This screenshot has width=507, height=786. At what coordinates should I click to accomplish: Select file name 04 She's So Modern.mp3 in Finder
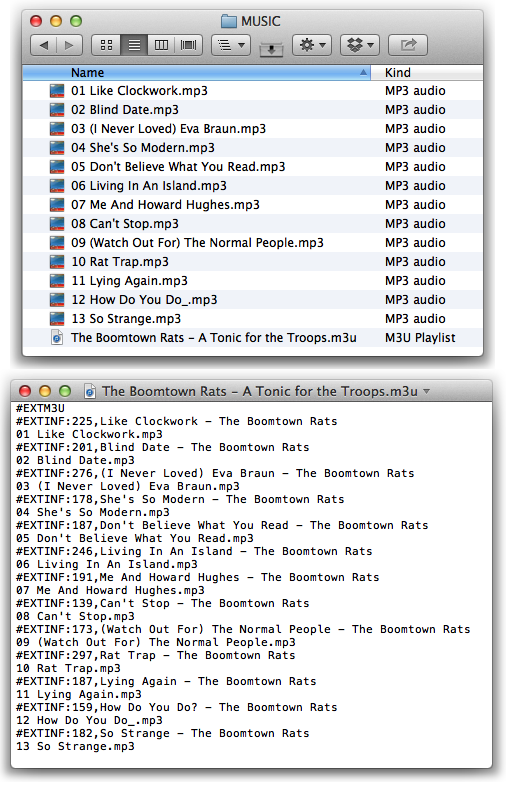pos(143,148)
